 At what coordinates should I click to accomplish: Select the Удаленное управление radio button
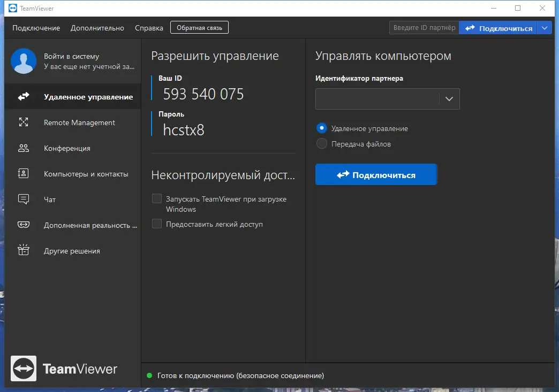tap(322, 128)
